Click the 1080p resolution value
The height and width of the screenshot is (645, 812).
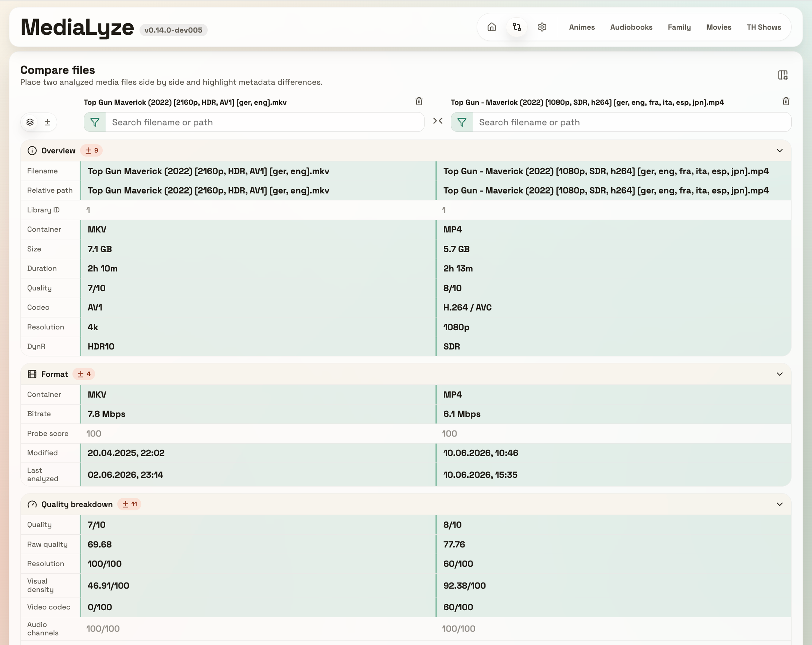point(456,327)
